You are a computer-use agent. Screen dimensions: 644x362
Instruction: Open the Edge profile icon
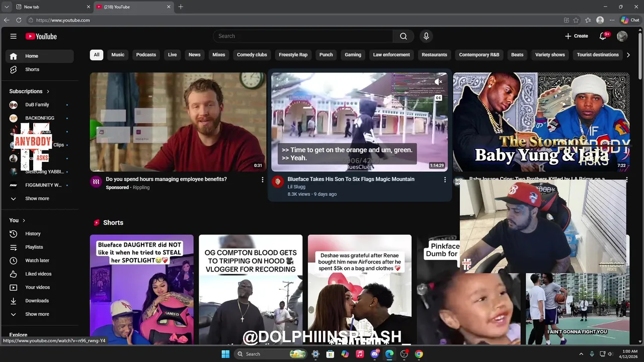[600, 20]
